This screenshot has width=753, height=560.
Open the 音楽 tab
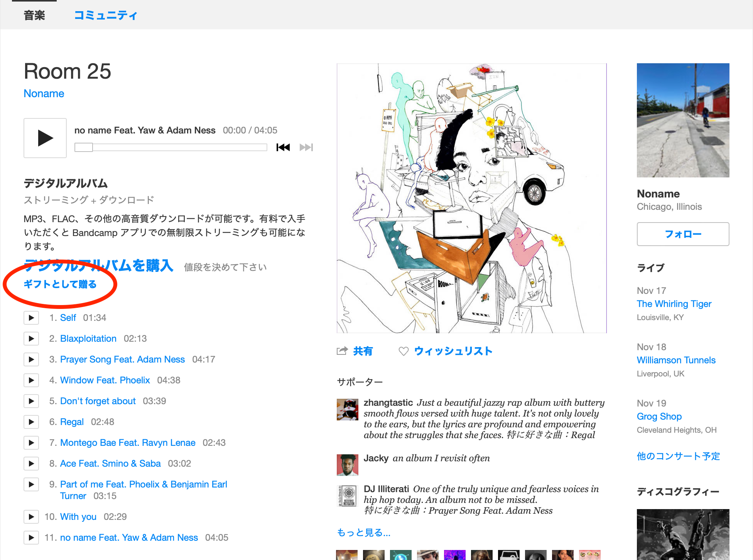pos(34,15)
